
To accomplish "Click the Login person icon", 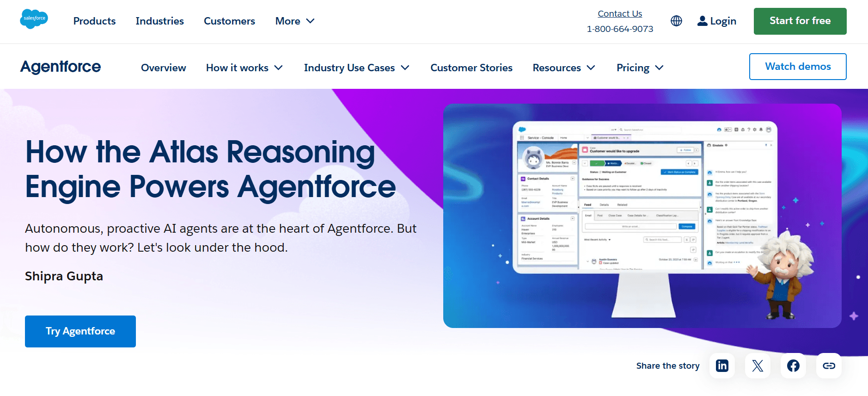I will [x=702, y=21].
